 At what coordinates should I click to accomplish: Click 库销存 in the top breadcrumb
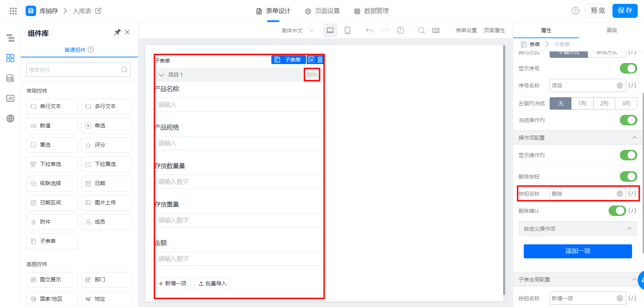[49, 11]
